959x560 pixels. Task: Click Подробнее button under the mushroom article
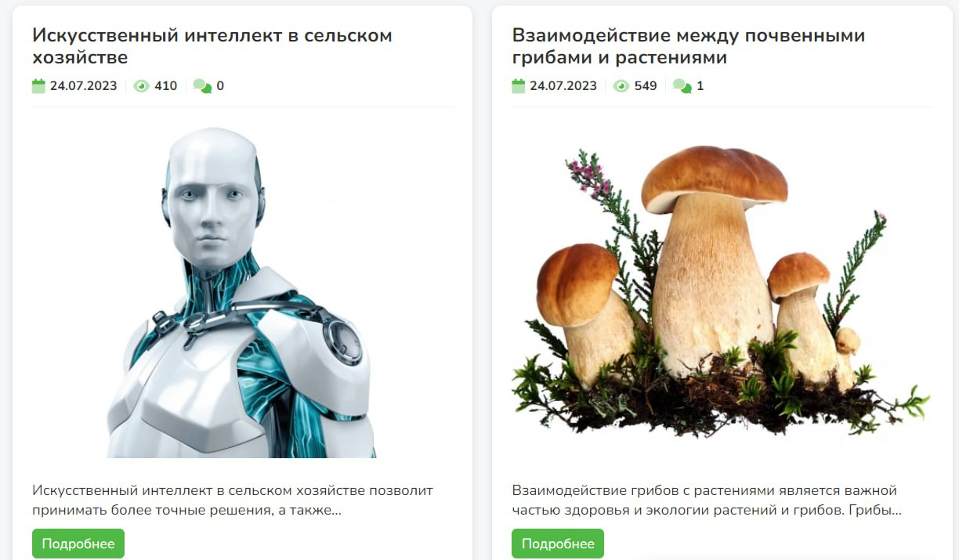(558, 544)
